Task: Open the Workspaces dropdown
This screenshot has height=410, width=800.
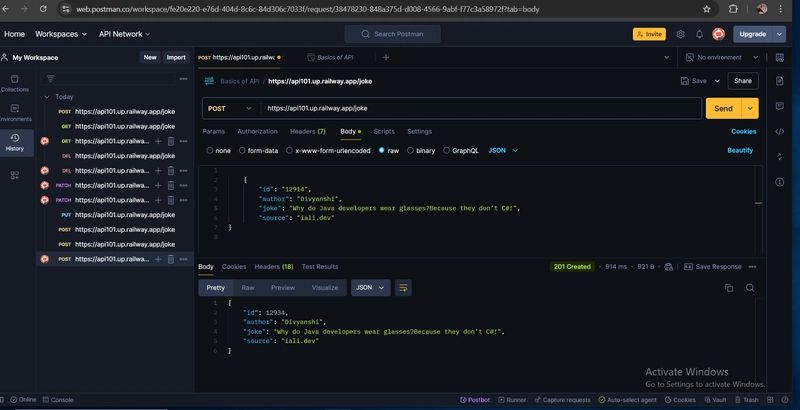Action: [61, 34]
